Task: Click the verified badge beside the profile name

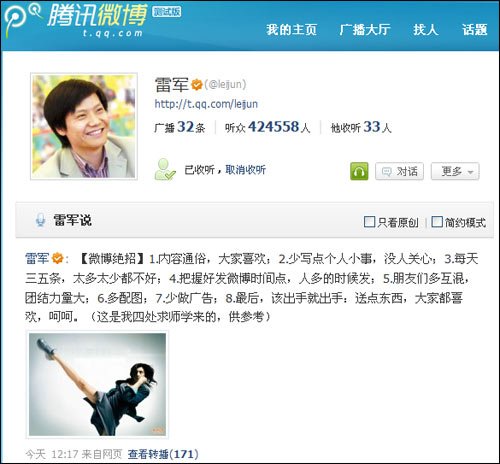Action: point(197,85)
